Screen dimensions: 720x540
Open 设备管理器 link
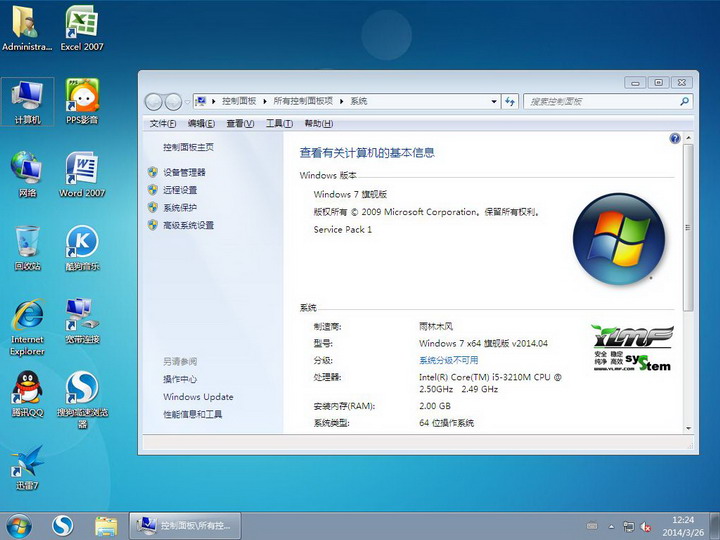click(x=184, y=173)
